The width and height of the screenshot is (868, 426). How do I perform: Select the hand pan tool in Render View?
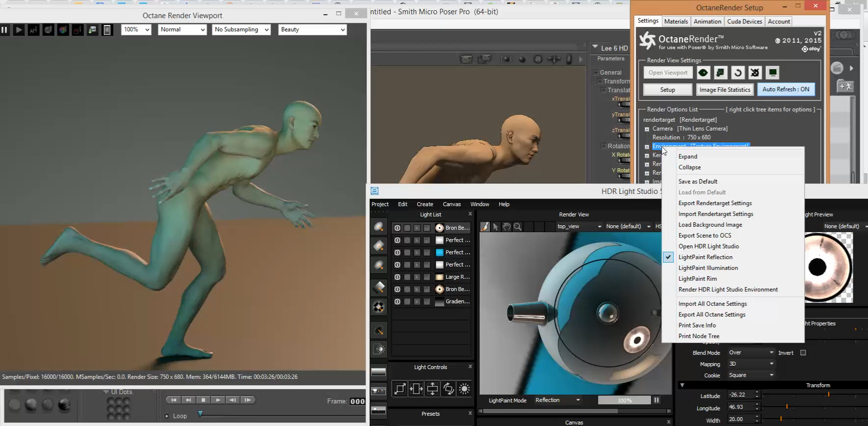(506, 226)
